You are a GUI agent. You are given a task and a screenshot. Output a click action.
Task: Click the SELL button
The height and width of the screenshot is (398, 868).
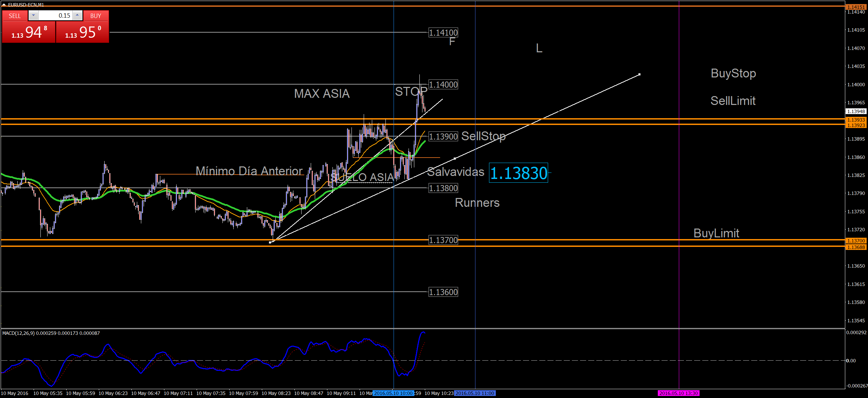click(15, 16)
